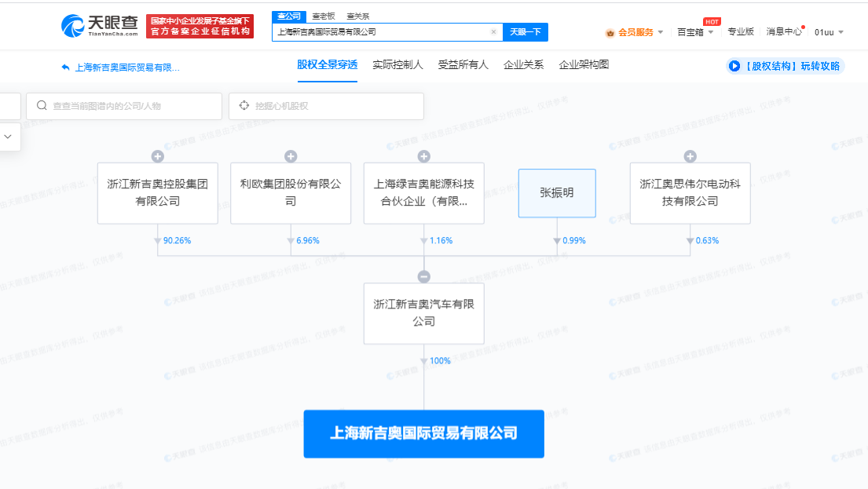The height and width of the screenshot is (489, 868).
Task: Click the 挖掘心机股权 field
Action: tap(327, 106)
